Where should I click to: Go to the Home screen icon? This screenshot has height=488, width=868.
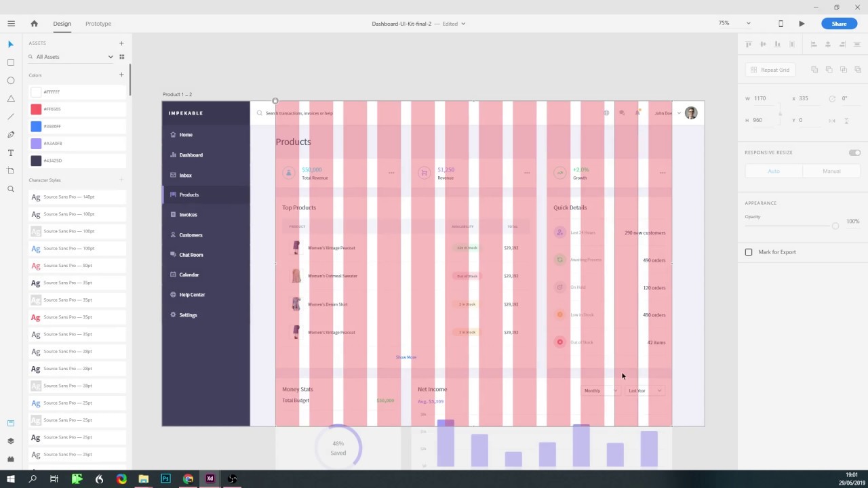[34, 24]
